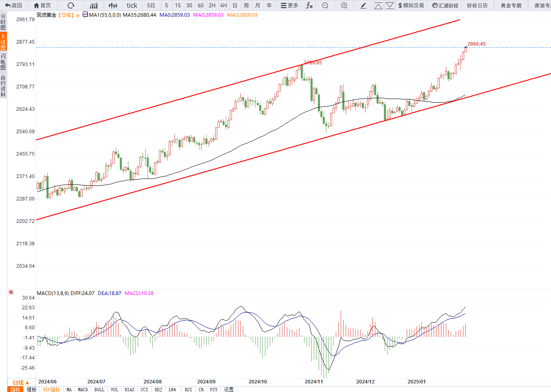
Task: Open the fx formula indicator tool
Action: [309, 5]
